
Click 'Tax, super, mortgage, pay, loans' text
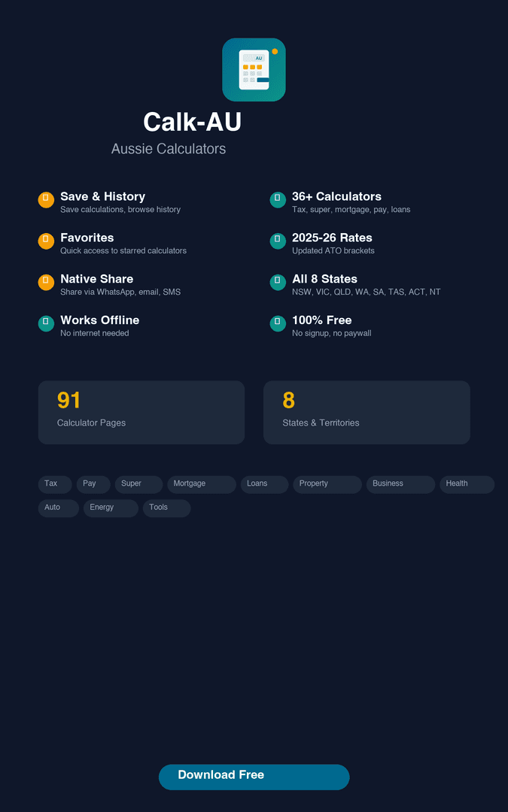click(x=351, y=209)
